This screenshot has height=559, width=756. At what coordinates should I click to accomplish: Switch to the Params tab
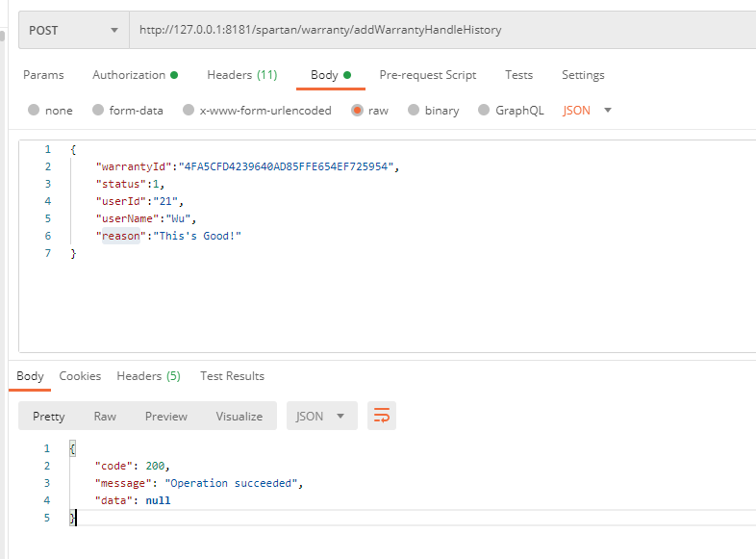pyautogui.click(x=43, y=75)
